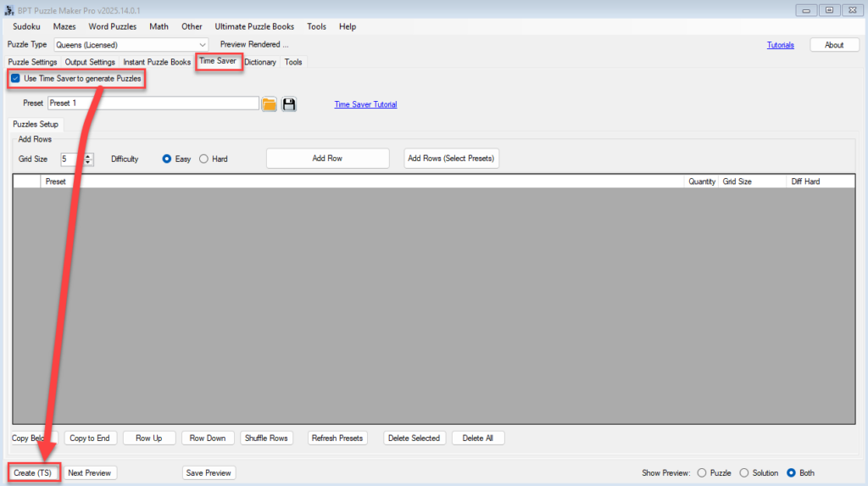
Task: Select Both for Show Preview
Action: pos(791,472)
